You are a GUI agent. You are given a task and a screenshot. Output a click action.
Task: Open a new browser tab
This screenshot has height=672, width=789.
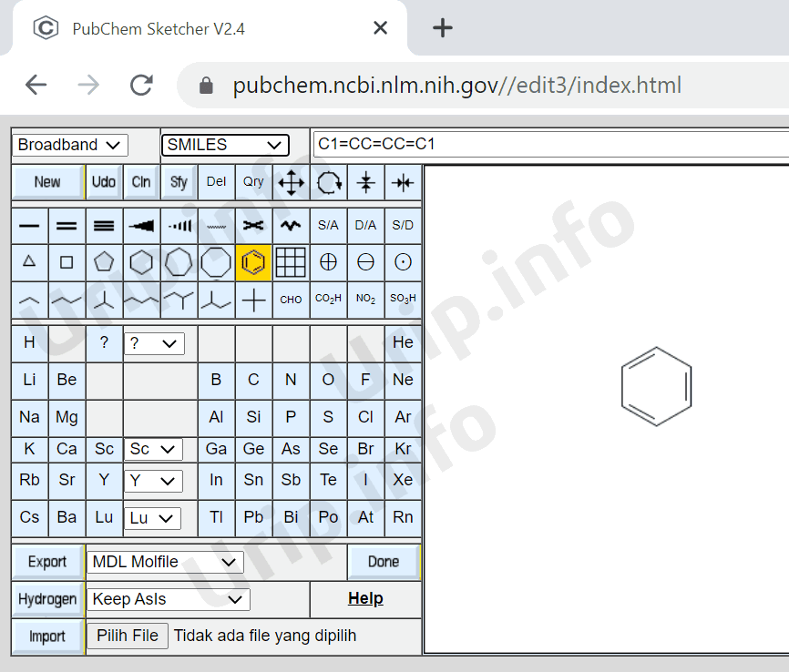tap(443, 27)
